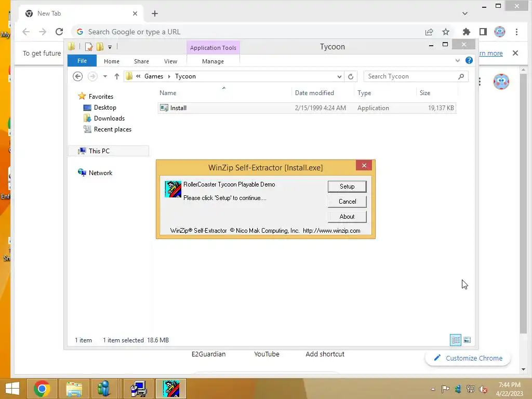The image size is (532, 399).
Task: Go forward in Explorer navigation
Action: tap(92, 76)
